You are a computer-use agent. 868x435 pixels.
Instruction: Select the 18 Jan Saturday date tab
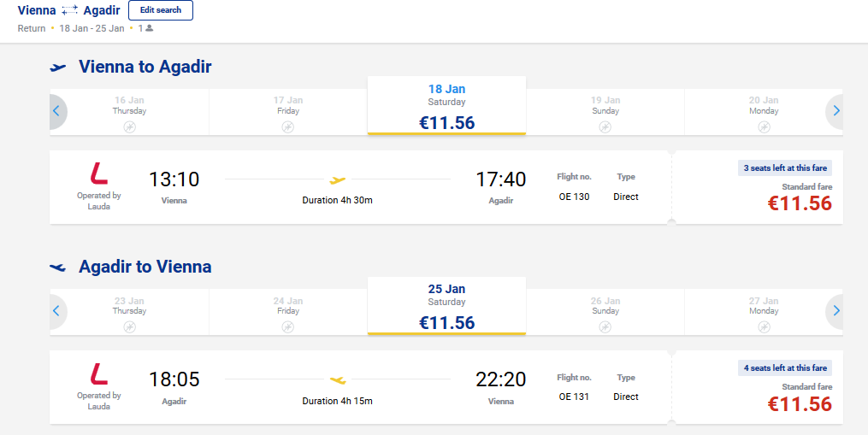[x=446, y=106]
